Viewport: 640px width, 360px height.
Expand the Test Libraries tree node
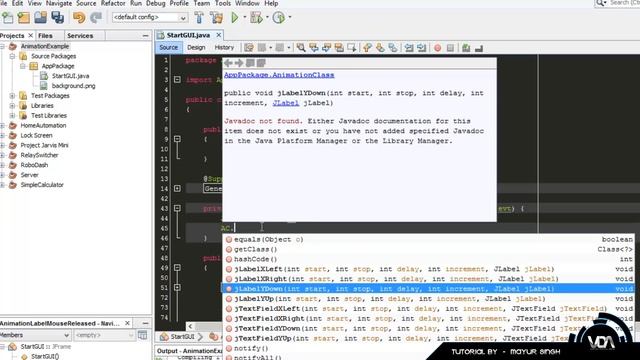click(x=12, y=116)
